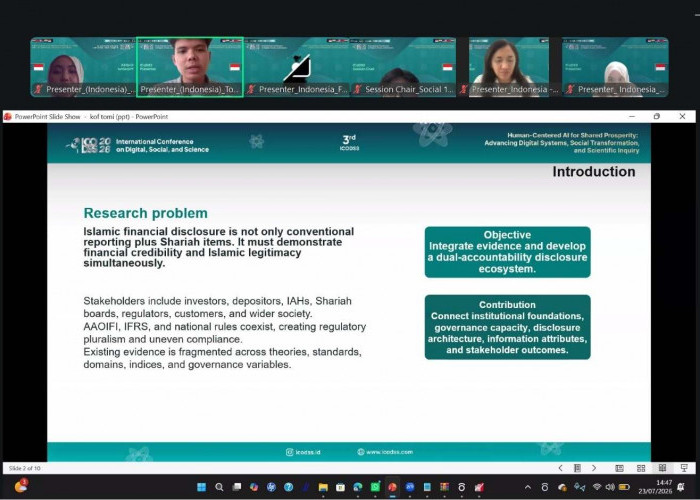Click the Slide 2 of 10 indicator
This screenshot has width=700, height=500.
point(25,468)
